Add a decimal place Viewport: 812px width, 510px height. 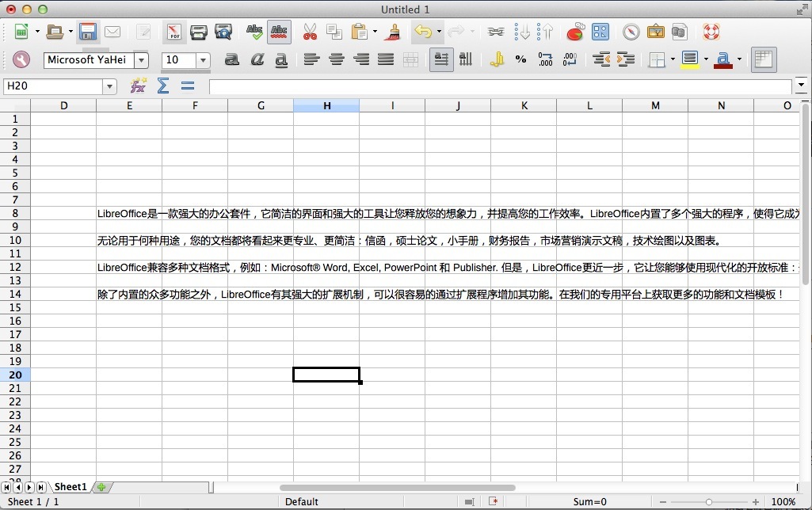[x=545, y=59]
